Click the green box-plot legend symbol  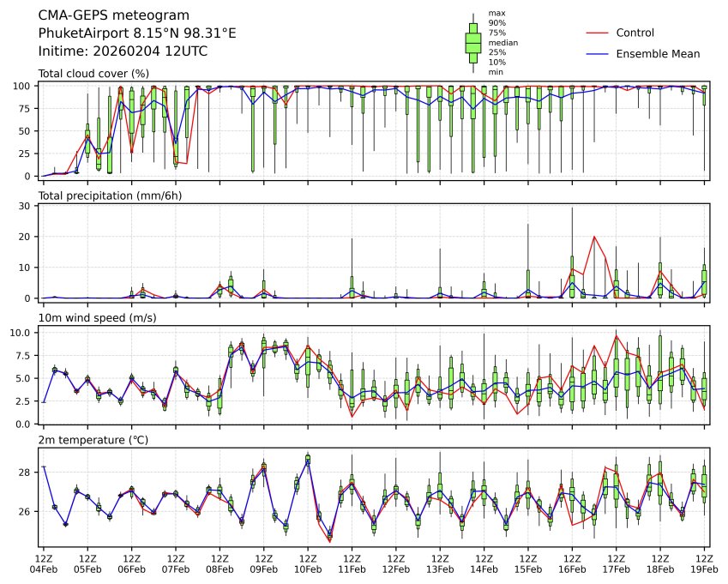473,43
